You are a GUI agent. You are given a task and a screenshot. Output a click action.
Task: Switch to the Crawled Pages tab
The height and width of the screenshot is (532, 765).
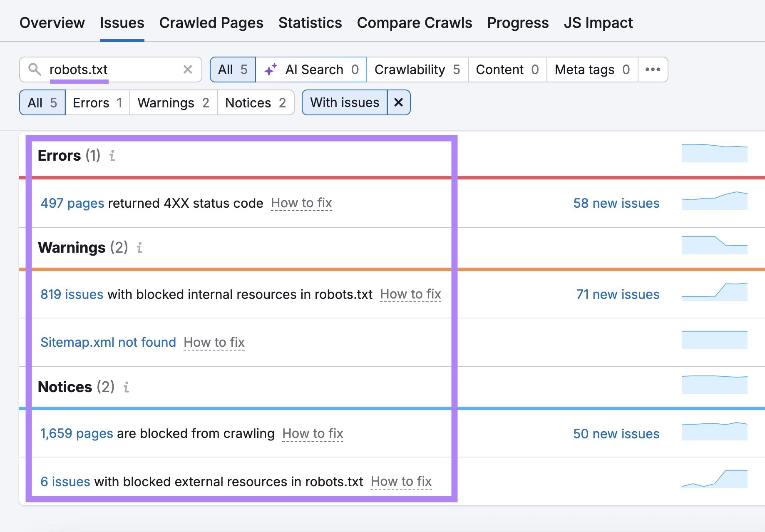click(211, 23)
